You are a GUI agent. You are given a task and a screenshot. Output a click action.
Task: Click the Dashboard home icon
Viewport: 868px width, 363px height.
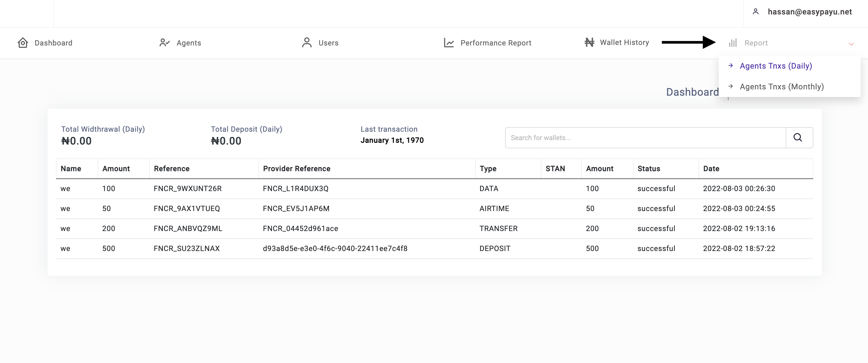pos(23,43)
